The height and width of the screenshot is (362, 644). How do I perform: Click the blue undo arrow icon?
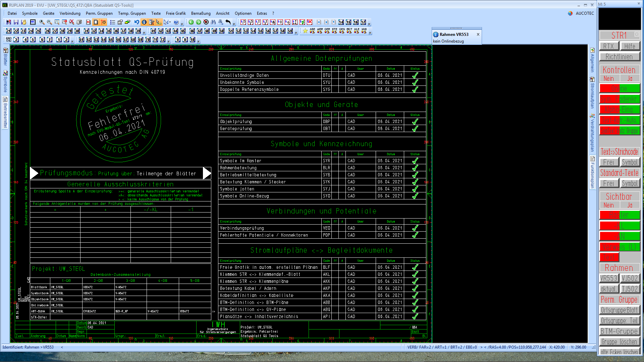(137, 22)
